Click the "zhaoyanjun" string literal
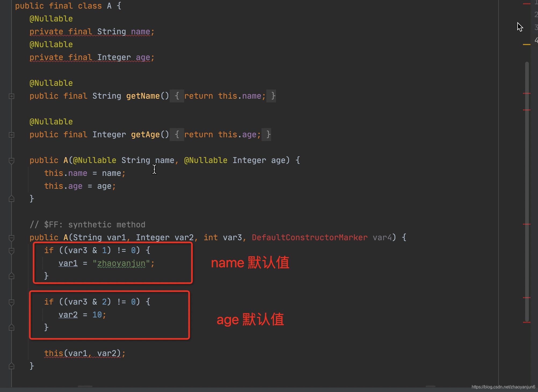Viewport: 538px width, 392px height. [x=121, y=263]
